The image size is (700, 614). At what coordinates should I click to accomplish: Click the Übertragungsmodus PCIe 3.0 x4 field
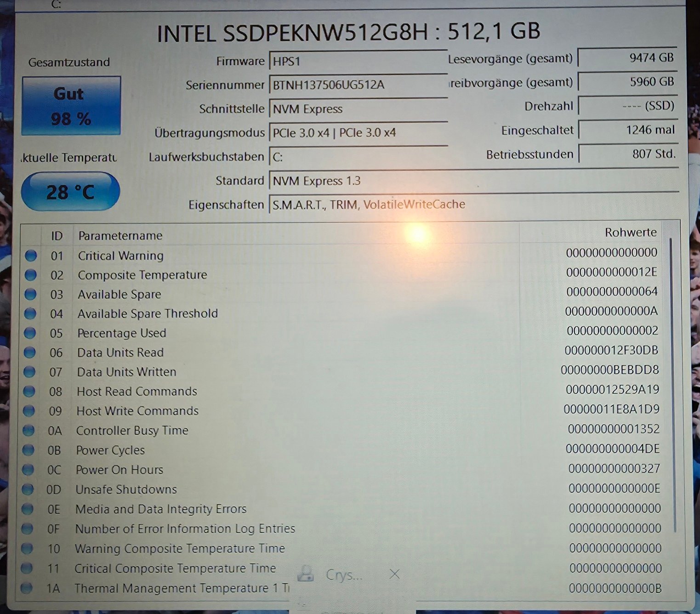pos(358,133)
